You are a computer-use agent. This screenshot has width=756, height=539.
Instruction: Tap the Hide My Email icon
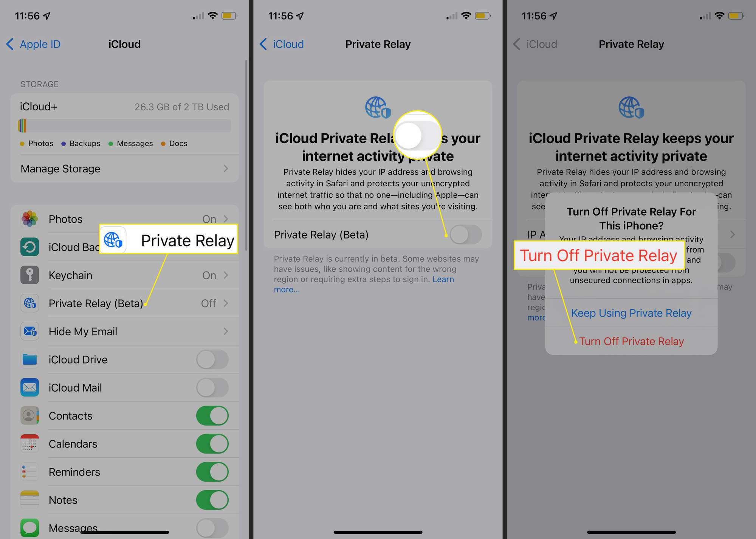[30, 332]
